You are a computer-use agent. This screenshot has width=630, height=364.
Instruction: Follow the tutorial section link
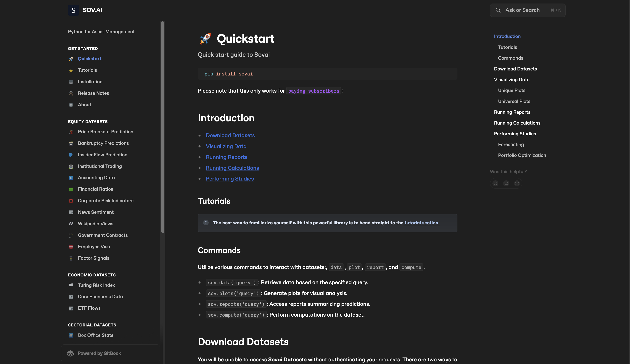pos(422,223)
